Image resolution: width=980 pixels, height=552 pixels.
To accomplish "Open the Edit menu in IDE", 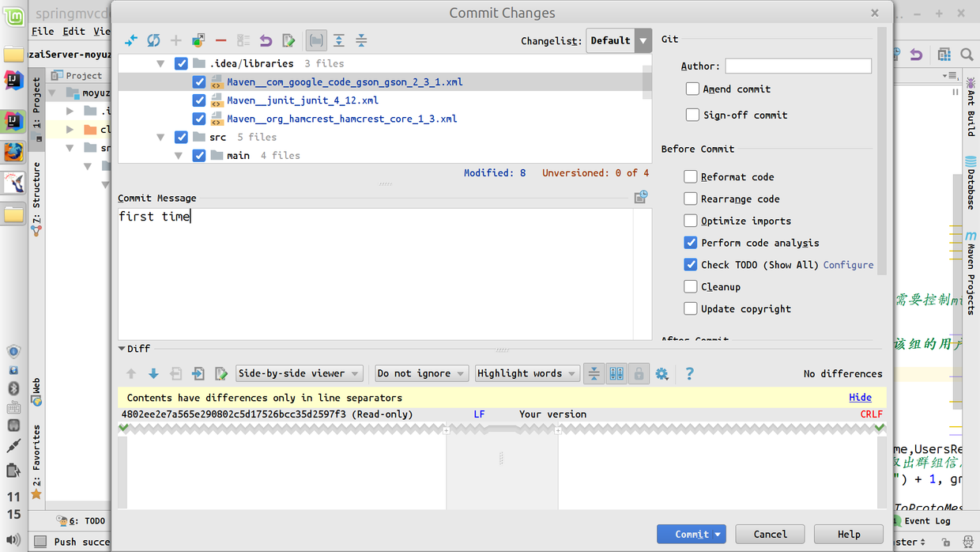I will point(73,31).
